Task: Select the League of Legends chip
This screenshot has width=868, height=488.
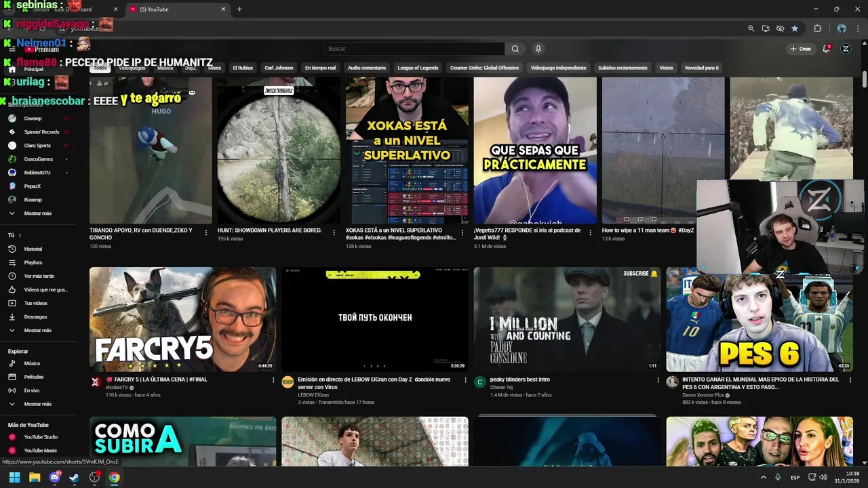Action: pos(418,68)
